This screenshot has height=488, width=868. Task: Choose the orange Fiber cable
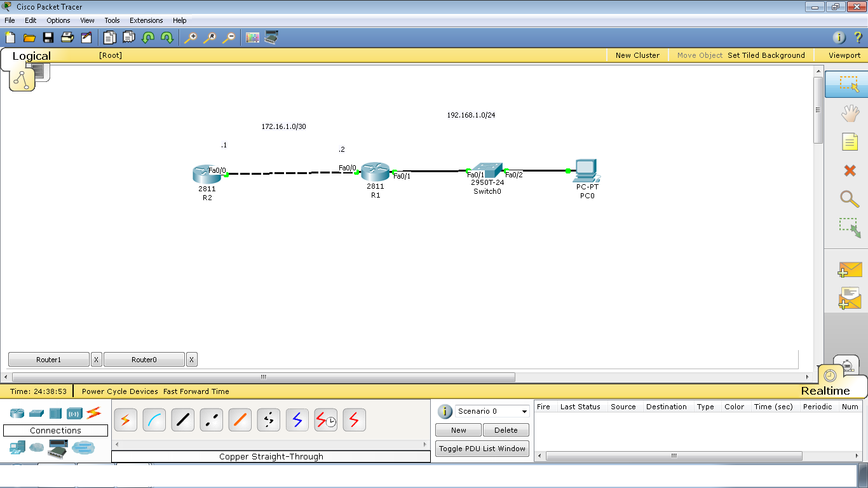[x=240, y=420]
